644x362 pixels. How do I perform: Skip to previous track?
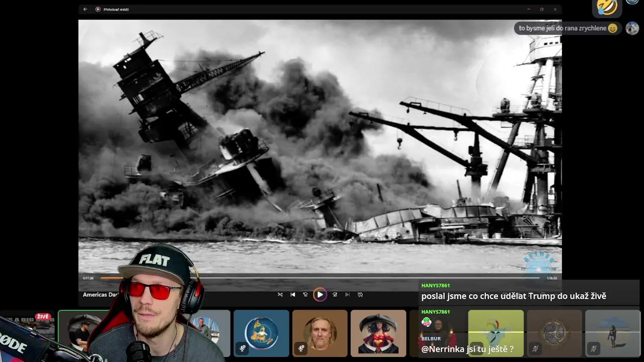(293, 295)
